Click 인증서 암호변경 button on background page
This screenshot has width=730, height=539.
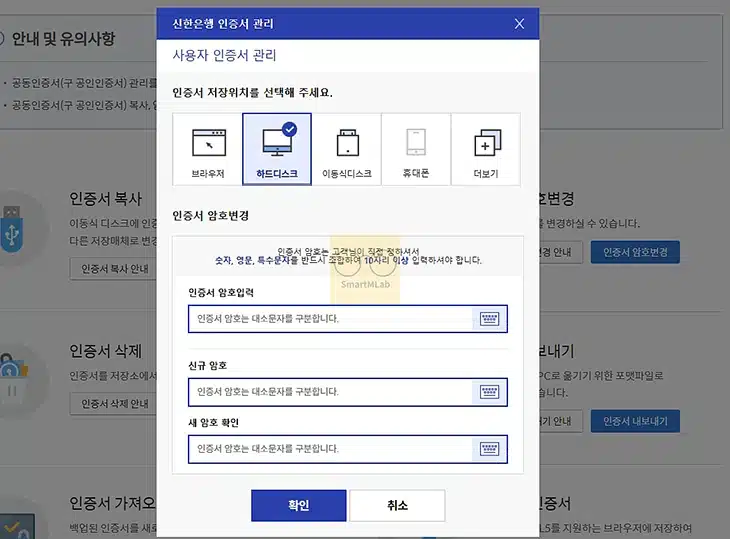pyautogui.click(x=635, y=252)
